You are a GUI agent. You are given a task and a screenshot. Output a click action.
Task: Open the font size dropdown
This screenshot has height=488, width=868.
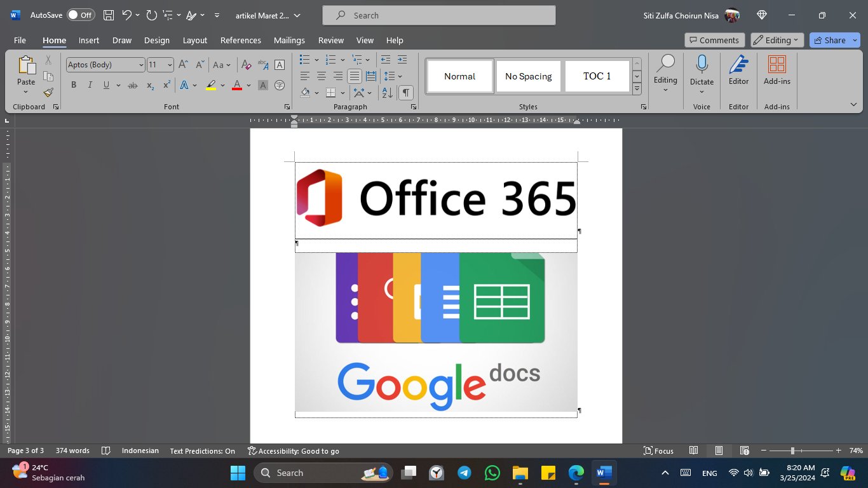click(x=168, y=65)
